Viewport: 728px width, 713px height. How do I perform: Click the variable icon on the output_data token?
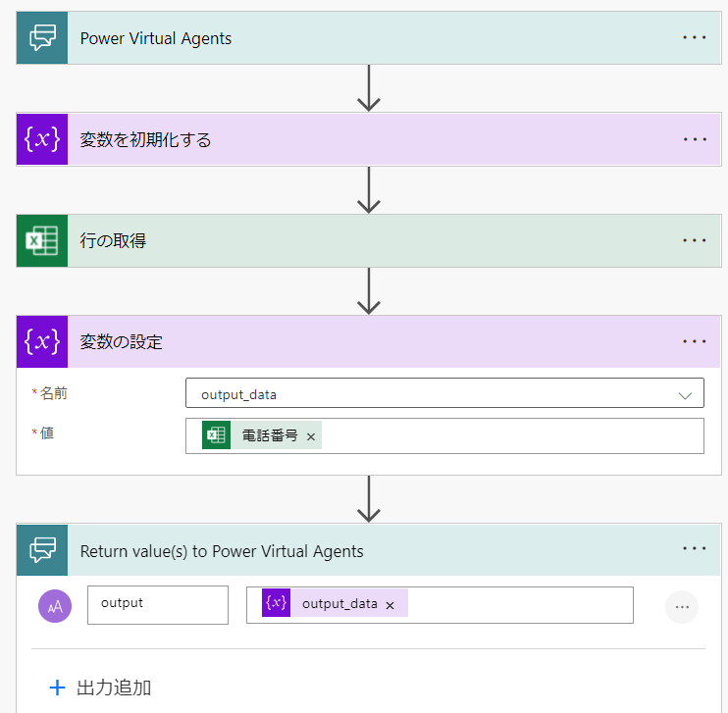(x=277, y=602)
